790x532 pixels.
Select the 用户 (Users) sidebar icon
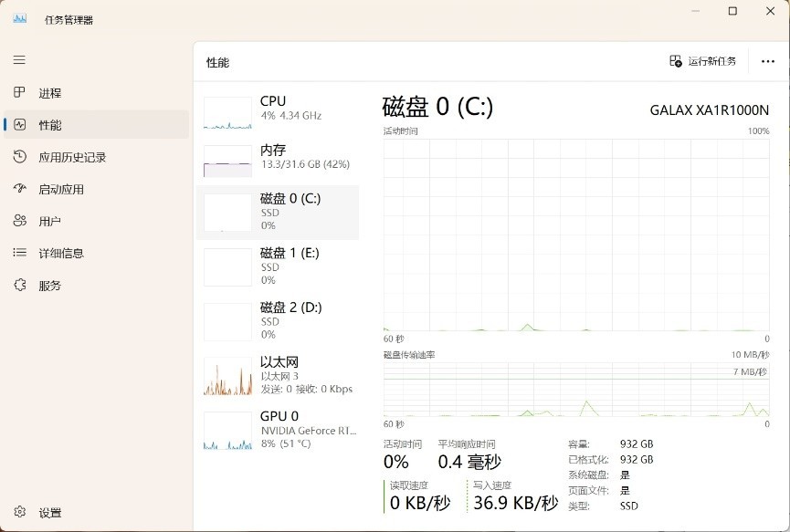click(x=20, y=221)
